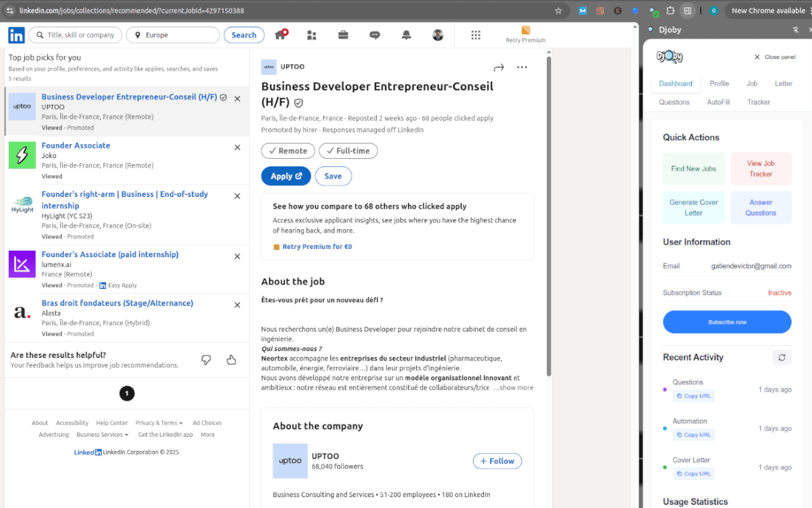Image resolution: width=812 pixels, height=508 pixels.
Task: Open the three-dot more options menu
Action: pyautogui.click(x=522, y=67)
